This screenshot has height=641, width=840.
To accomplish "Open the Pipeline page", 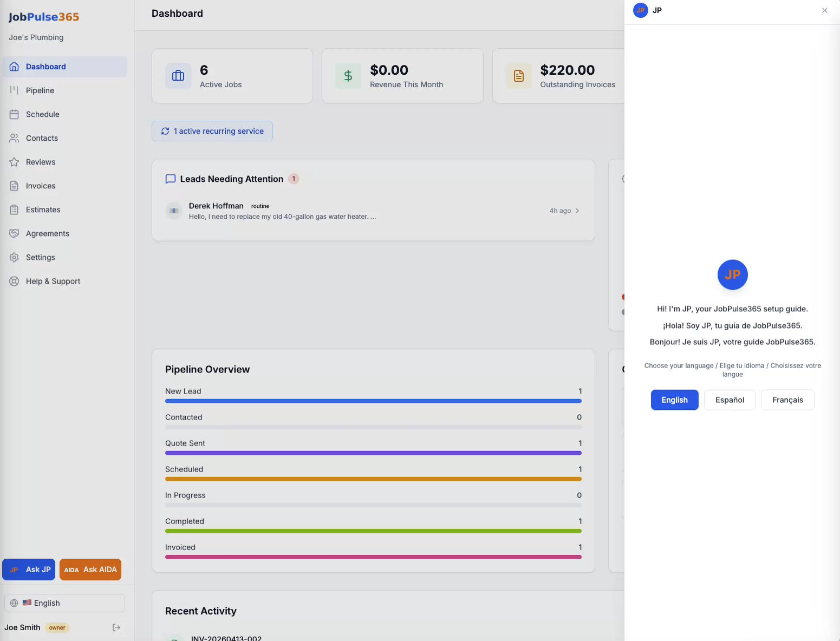I will [x=64, y=90].
